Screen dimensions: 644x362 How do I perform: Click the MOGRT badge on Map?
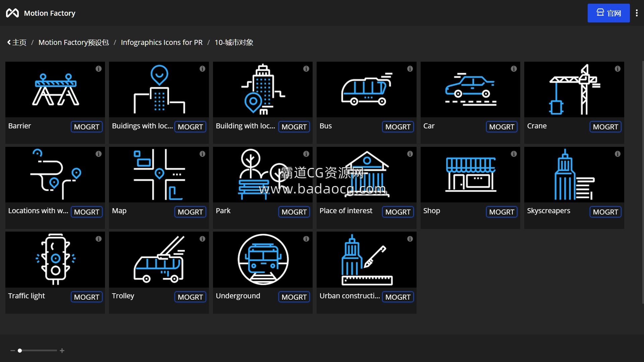(190, 212)
